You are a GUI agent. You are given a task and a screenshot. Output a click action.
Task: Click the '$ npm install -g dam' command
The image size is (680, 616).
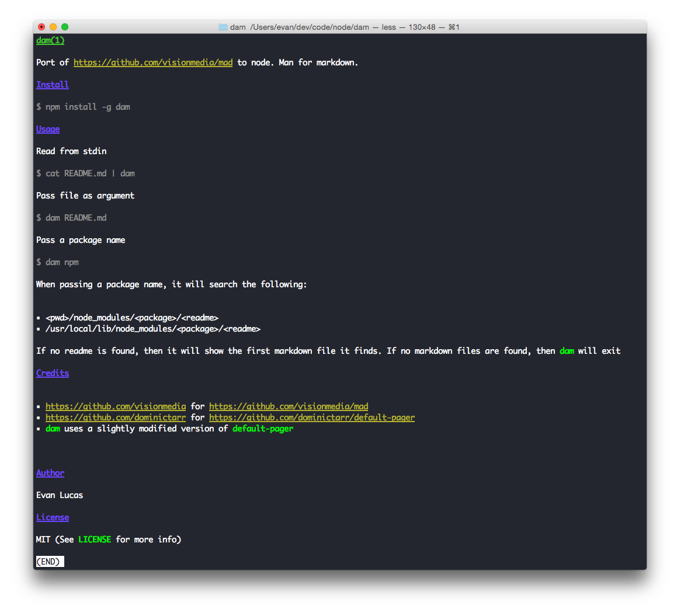pyautogui.click(x=84, y=107)
